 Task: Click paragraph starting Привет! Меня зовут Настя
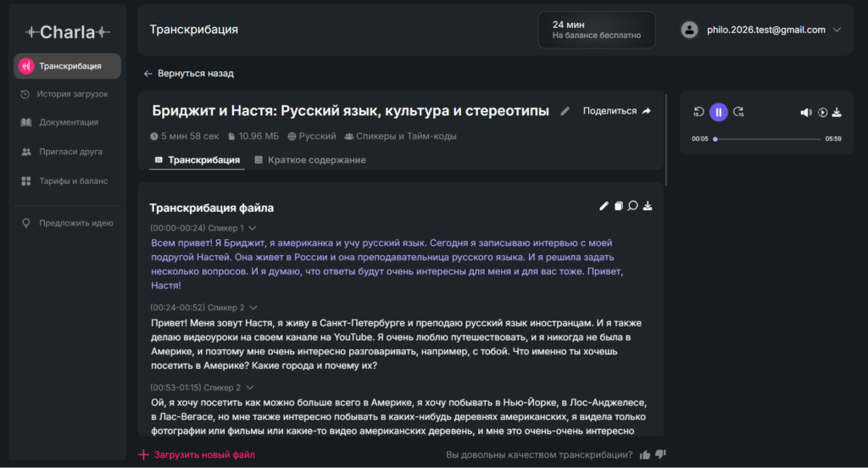(x=397, y=344)
